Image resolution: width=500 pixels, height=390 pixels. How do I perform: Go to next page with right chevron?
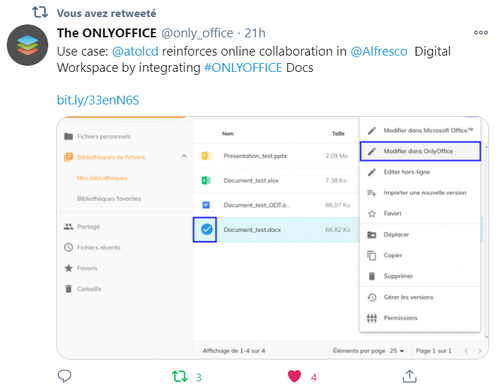480,351
